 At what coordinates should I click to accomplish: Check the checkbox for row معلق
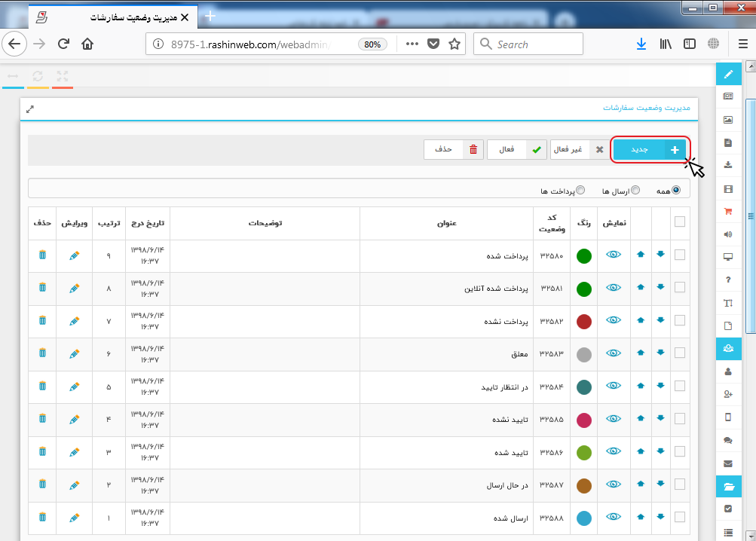point(680,353)
